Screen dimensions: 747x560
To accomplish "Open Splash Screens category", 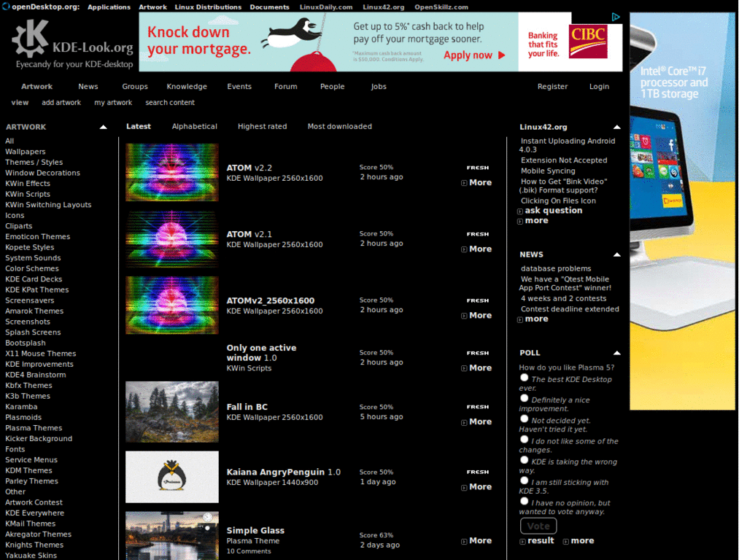I will [33, 332].
